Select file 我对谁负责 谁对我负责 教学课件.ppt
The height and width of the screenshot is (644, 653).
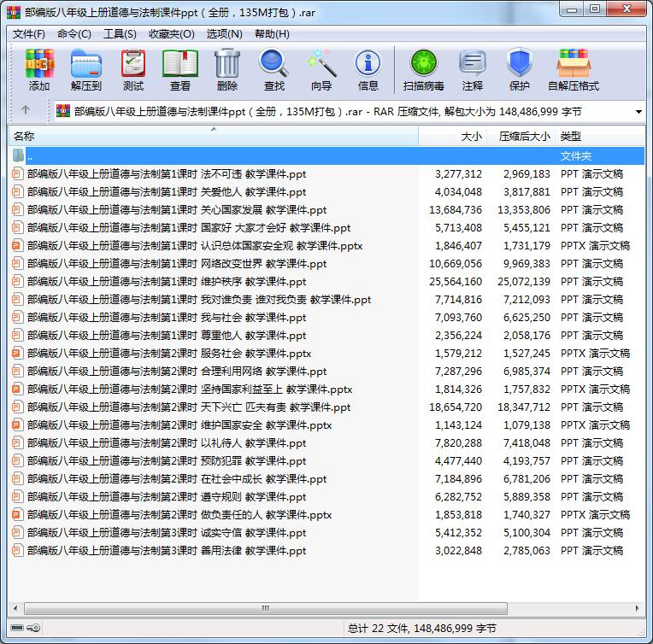(199, 299)
